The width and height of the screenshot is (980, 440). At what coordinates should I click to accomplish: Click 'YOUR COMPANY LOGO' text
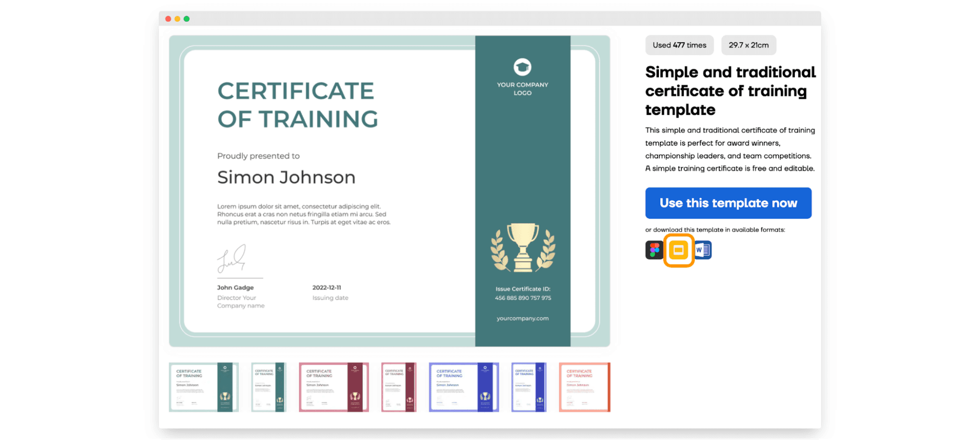click(x=522, y=89)
